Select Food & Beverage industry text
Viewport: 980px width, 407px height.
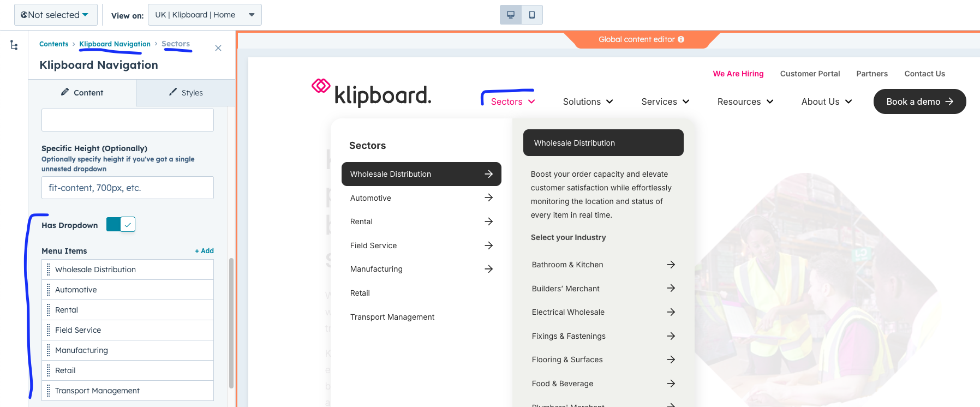pos(563,384)
